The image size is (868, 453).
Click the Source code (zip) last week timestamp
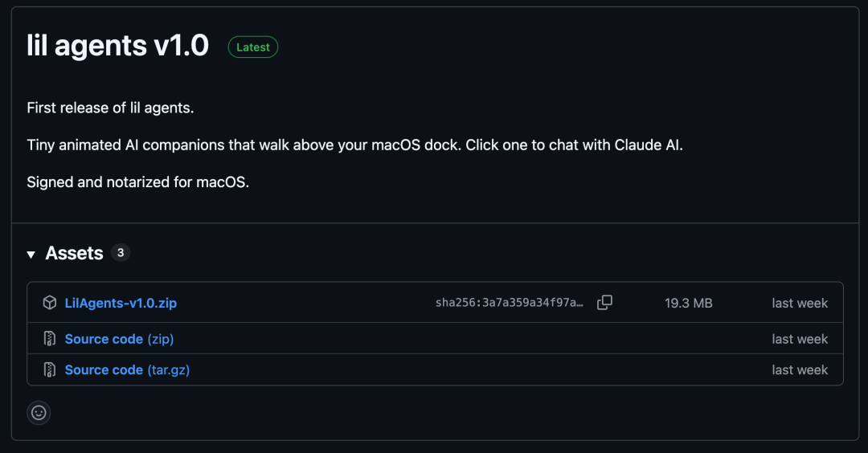tap(799, 339)
